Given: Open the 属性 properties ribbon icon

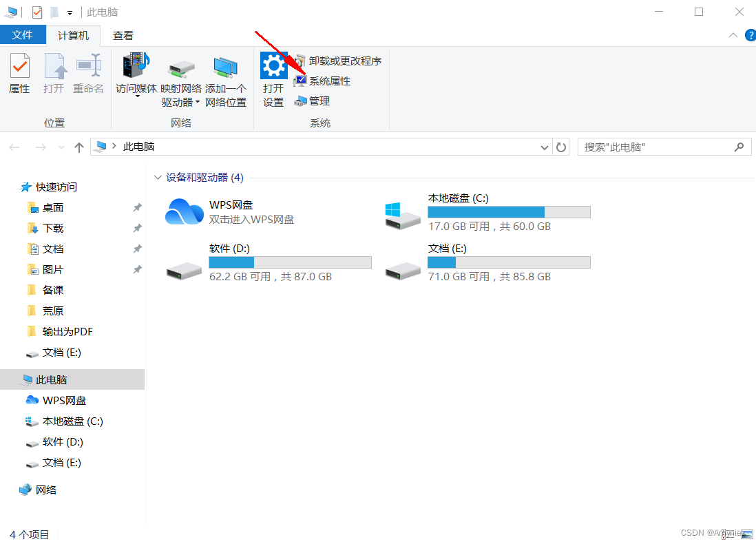Looking at the screenshot, I should 20,74.
